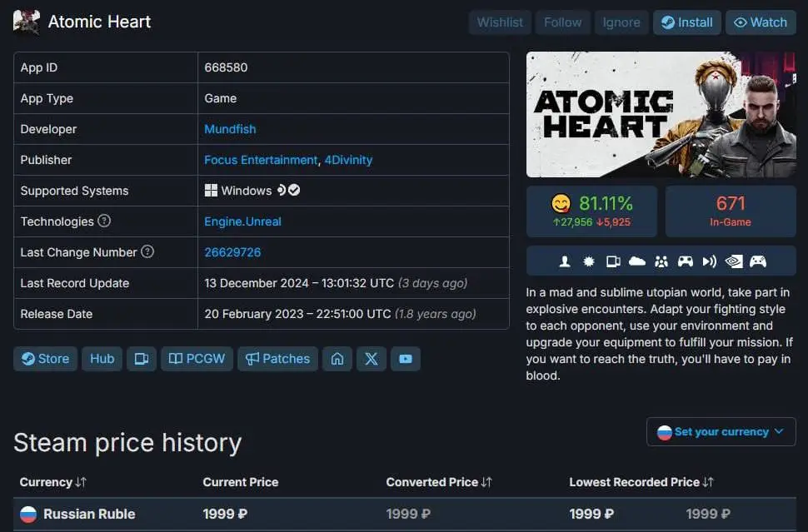
Task: Open the community Hub button
Action: pos(102,359)
